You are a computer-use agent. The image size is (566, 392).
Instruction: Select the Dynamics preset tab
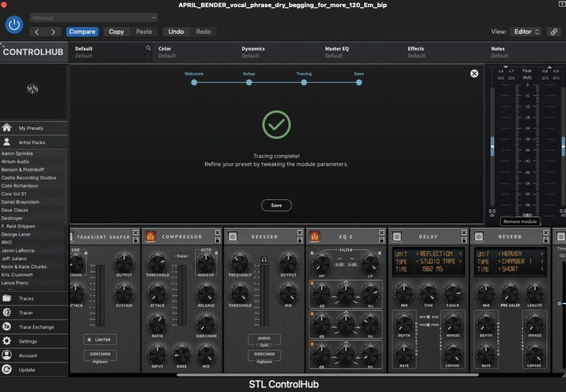pyautogui.click(x=253, y=52)
